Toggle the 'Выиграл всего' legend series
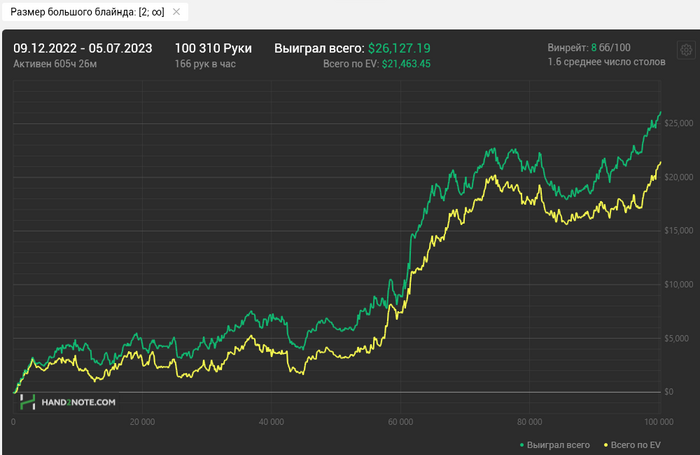The height and width of the screenshot is (455, 700). tap(554, 445)
